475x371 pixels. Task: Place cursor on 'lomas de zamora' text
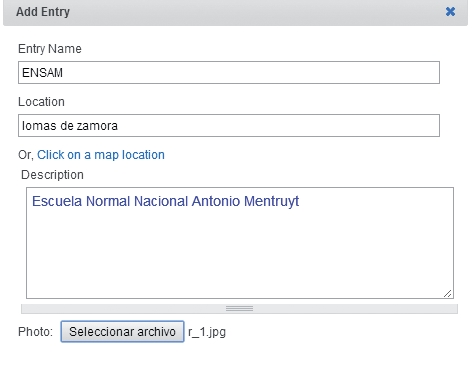tap(70, 126)
